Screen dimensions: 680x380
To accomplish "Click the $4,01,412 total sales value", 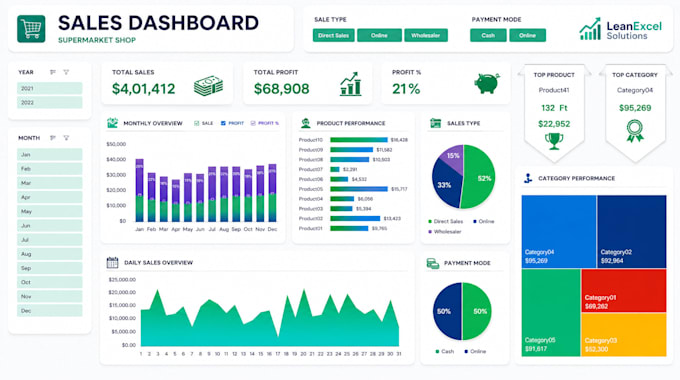I will tap(144, 88).
